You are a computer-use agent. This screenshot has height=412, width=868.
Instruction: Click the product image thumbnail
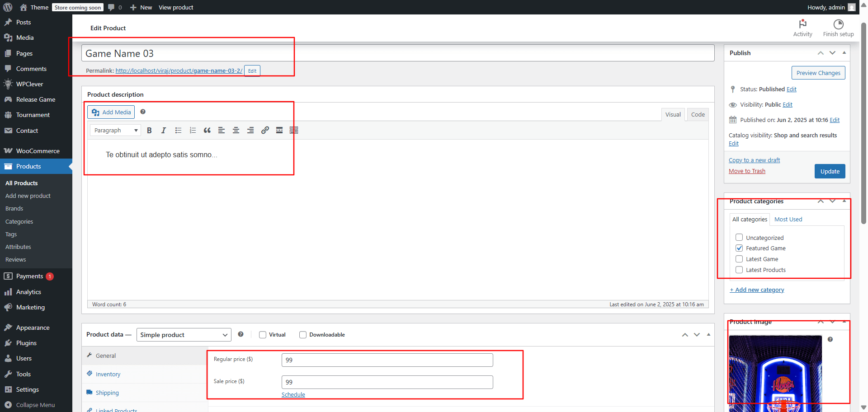(x=775, y=373)
